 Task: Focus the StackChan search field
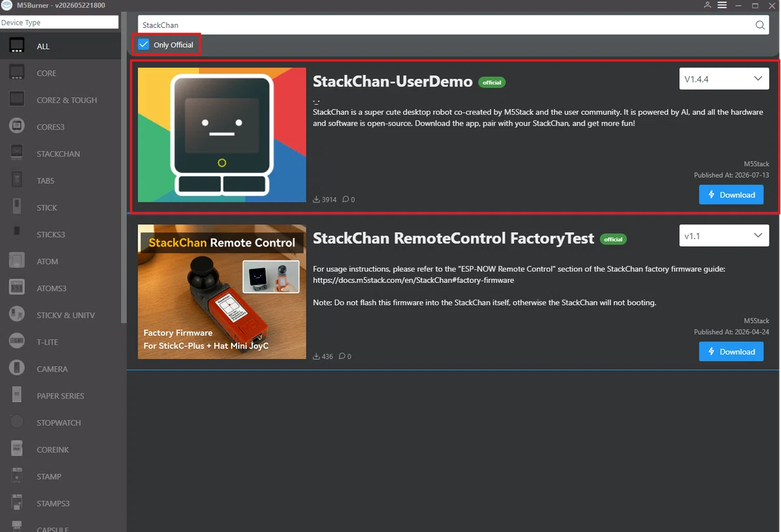point(446,25)
